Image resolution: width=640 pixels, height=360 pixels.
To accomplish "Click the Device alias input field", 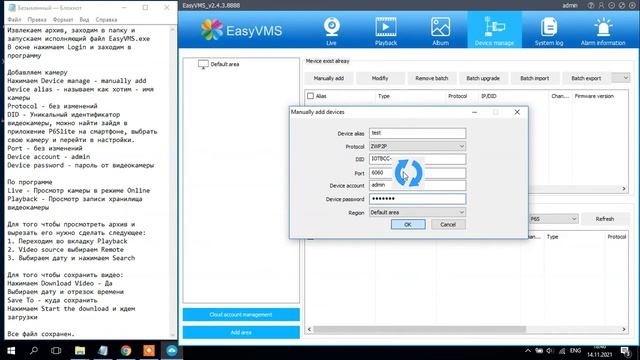I will pos(417,133).
